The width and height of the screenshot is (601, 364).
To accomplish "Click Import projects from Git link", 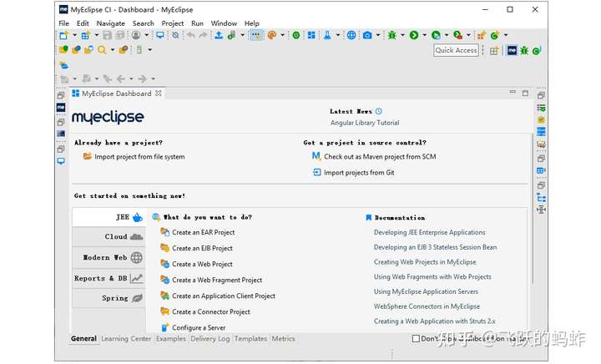I will tap(359, 173).
